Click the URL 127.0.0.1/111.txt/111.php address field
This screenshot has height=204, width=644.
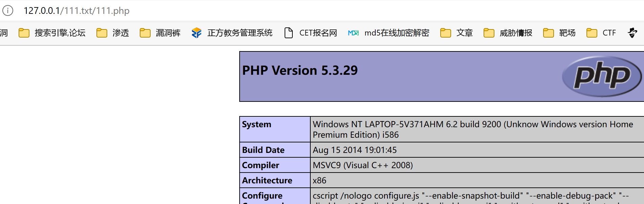point(76,10)
